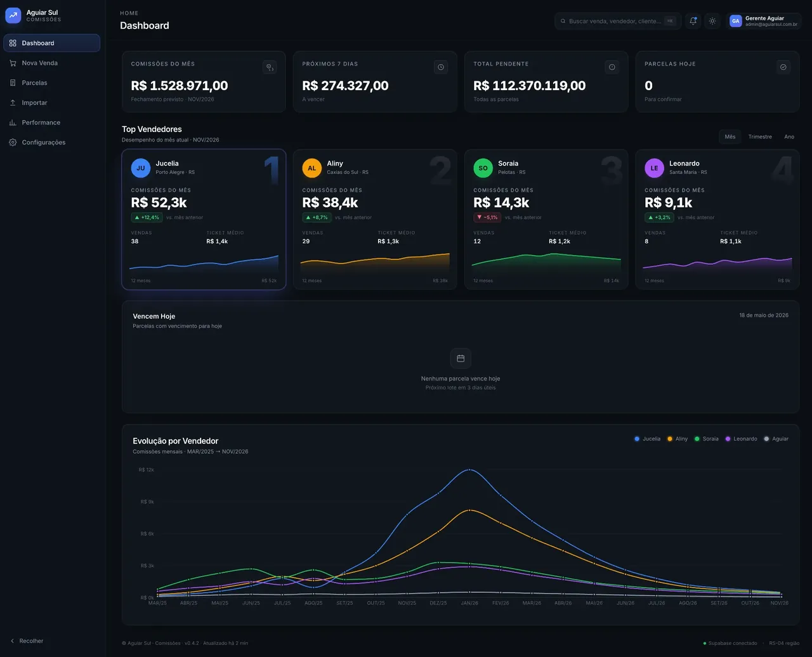Viewport: 812px width, 657px height.
Task: Toggle the Aguiar series in chart legend
Action: [776, 439]
